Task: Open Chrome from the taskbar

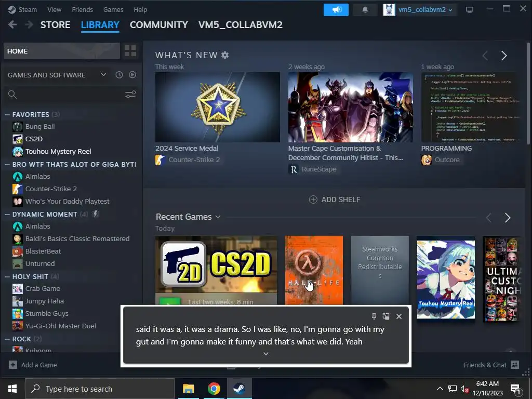Action: [214, 389]
